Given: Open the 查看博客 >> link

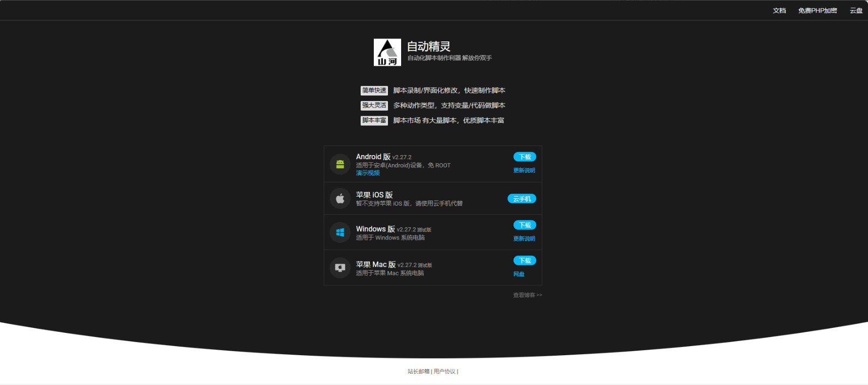Looking at the screenshot, I should pos(528,295).
